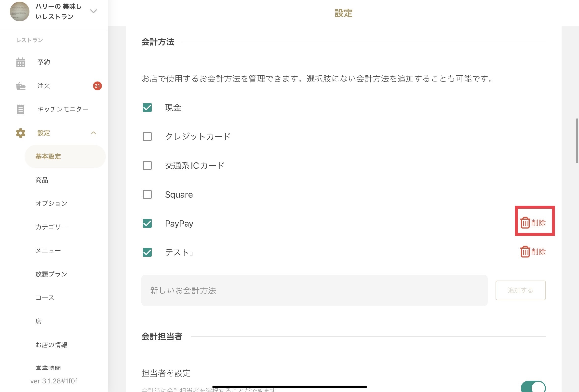Click the PayPay label text
Screen dimensions: 579x392
point(179,224)
